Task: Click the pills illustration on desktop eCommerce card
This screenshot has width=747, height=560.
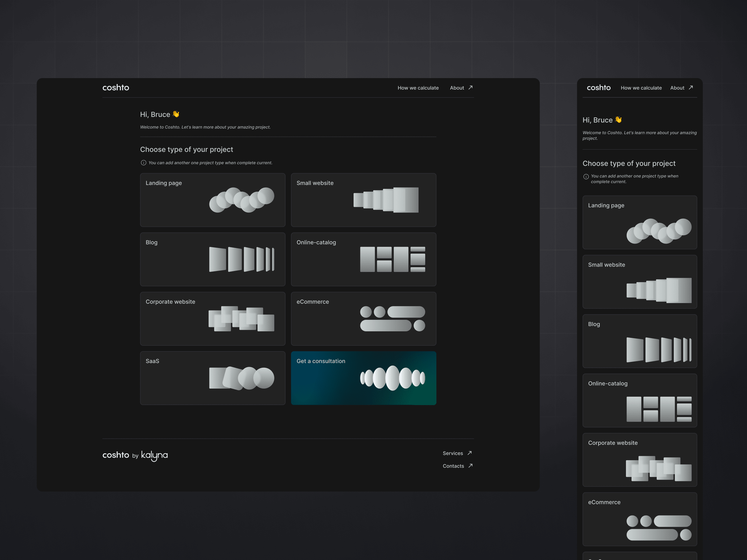Action: (393, 319)
